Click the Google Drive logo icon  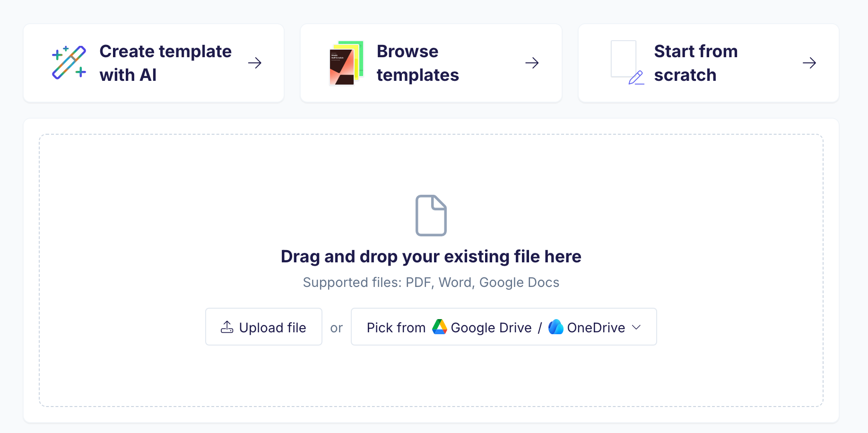coord(440,327)
